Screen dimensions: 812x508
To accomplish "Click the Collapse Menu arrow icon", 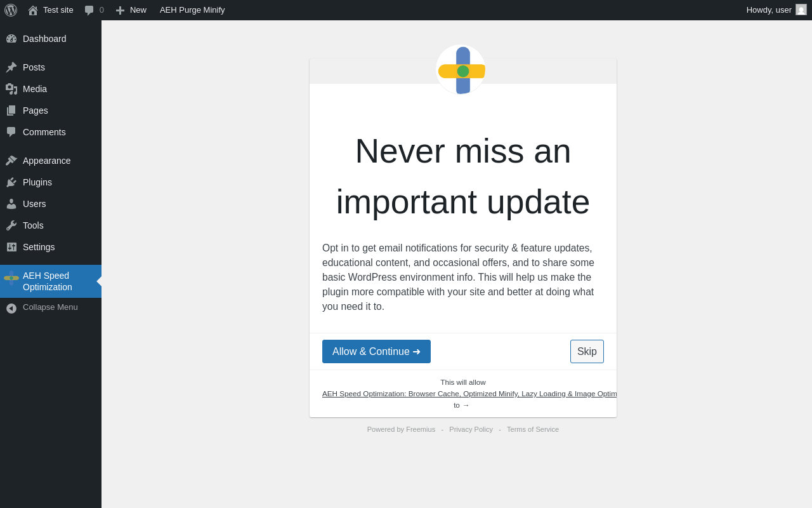I will pyautogui.click(x=11, y=309).
